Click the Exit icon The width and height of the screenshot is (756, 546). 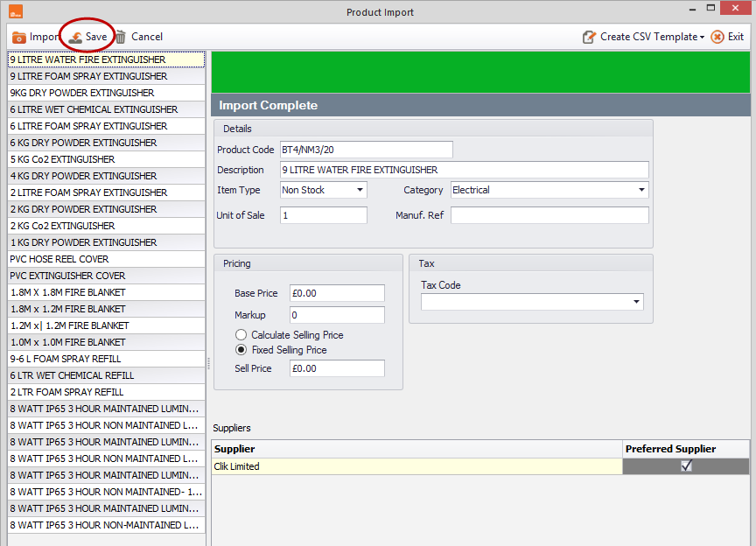tap(717, 37)
